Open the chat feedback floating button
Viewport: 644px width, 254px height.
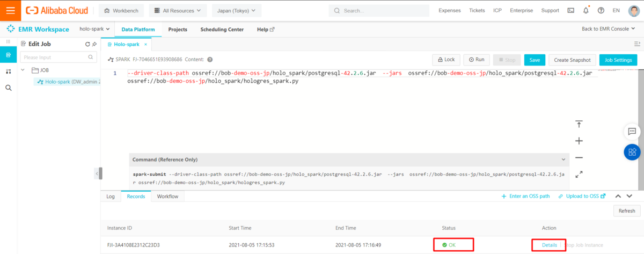coord(632,132)
